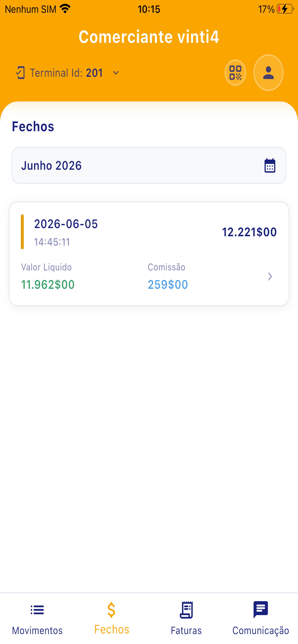Open the 2026-06-05 closing entry

pos(149,254)
